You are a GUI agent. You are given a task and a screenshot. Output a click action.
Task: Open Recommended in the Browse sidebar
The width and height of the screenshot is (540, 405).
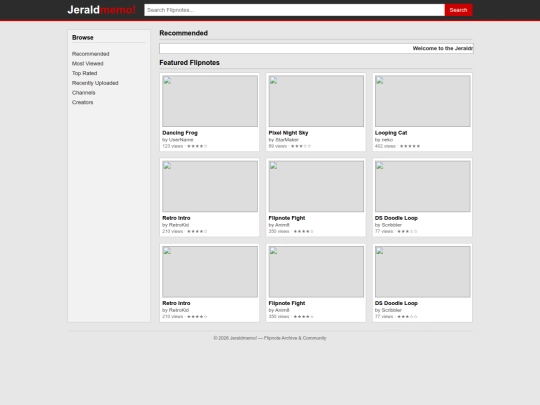[x=91, y=54]
